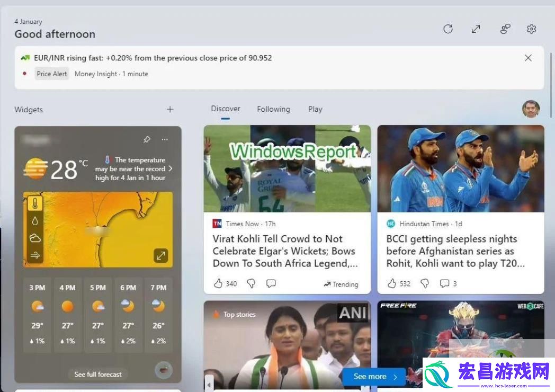Click the 28 °C current temperature

(x=69, y=170)
